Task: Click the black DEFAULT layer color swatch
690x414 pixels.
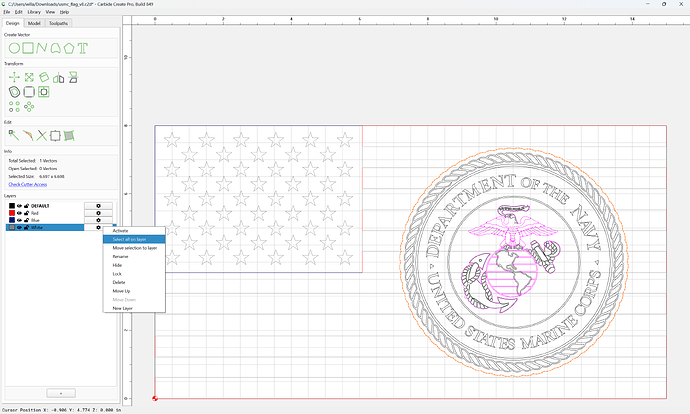Action: point(12,206)
